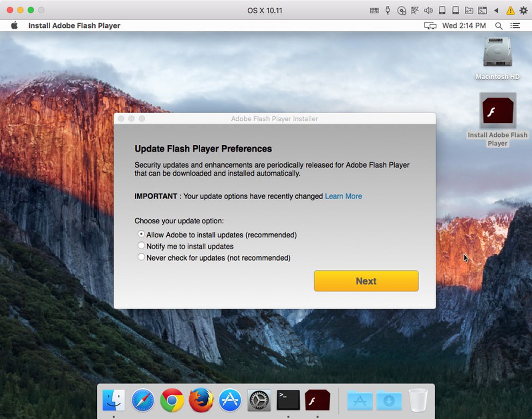Select Allow Adobe to install updates
The width and height of the screenshot is (532, 419).
pyautogui.click(x=141, y=234)
